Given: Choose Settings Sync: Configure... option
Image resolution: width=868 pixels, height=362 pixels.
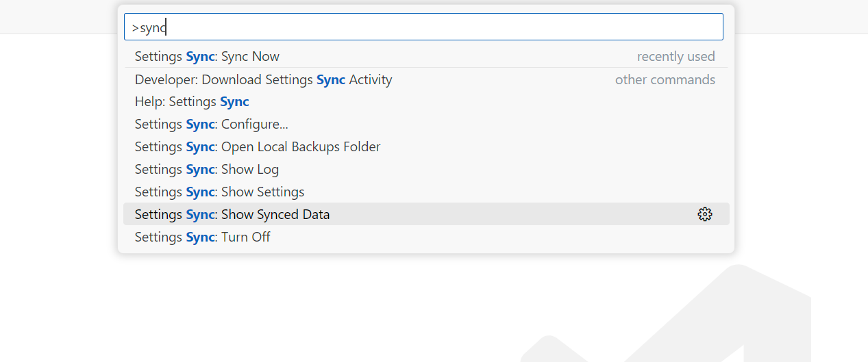Looking at the screenshot, I should (425, 125).
